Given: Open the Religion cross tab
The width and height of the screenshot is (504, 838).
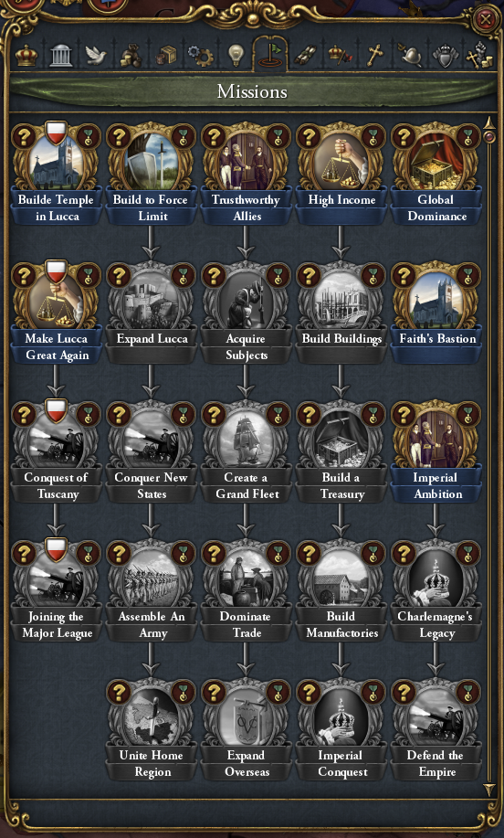Looking at the screenshot, I should [x=374, y=55].
